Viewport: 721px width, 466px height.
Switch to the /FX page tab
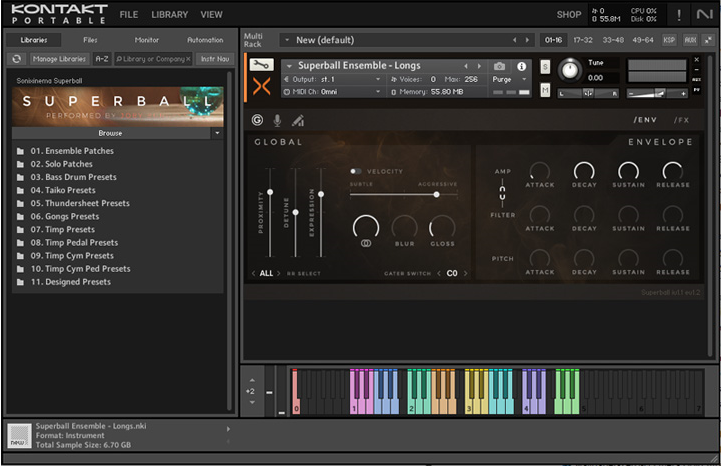click(x=681, y=120)
